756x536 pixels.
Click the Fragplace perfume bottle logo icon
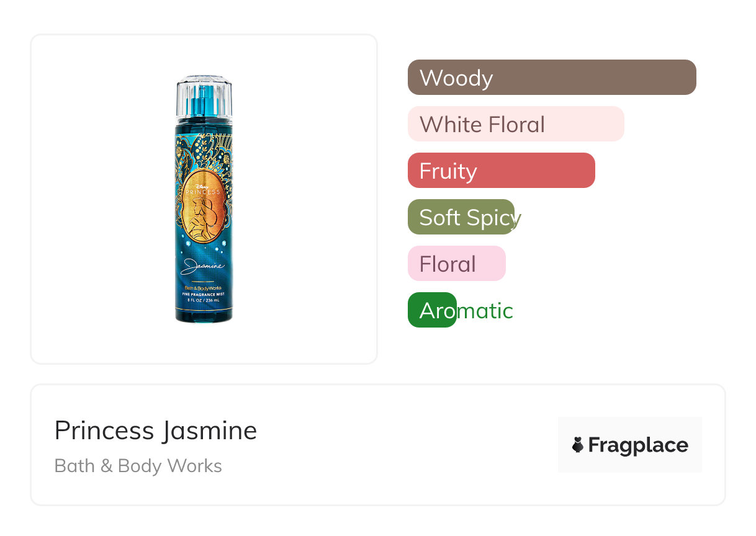pyautogui.click(x=578, y=445)
